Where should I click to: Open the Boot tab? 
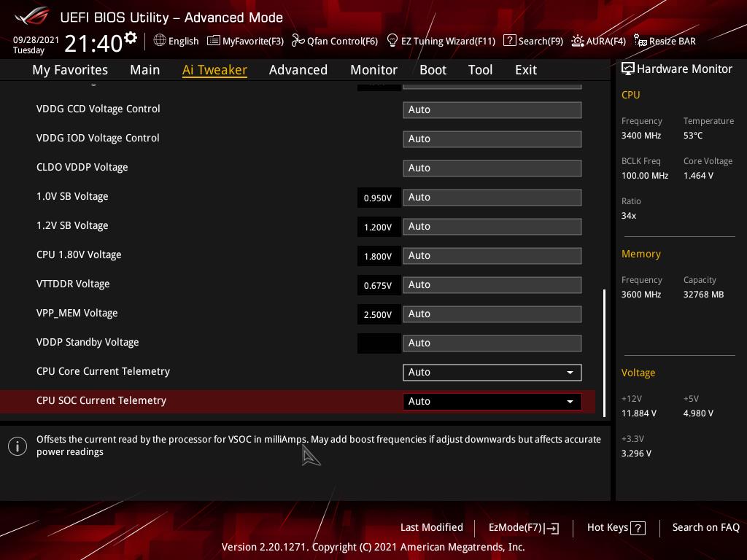click(433, 70)
